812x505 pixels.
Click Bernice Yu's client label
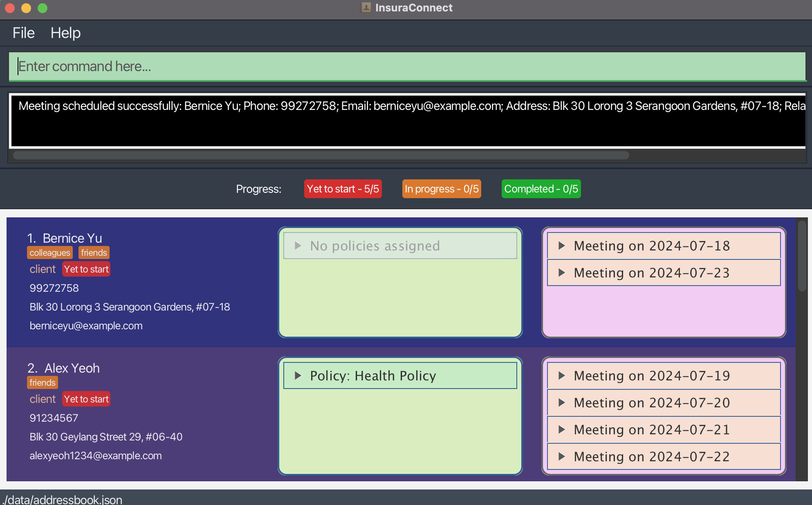[x=43, y=269]
